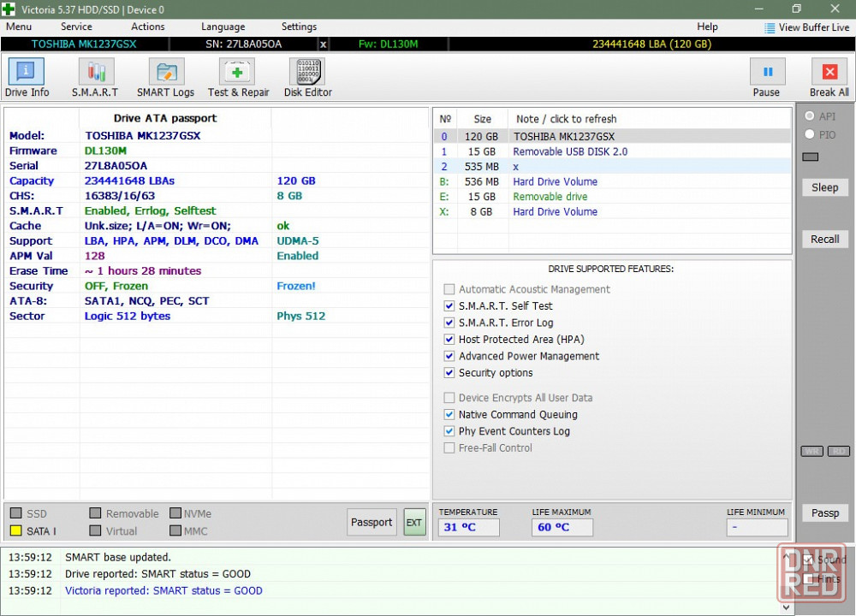Click the Removable indicator box
The image size is (856, 616).
96,513
